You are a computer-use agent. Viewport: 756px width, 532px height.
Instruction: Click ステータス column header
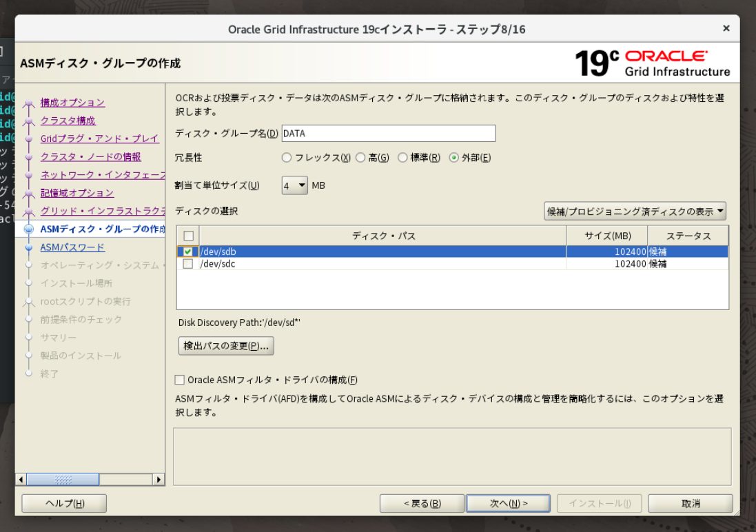(x=688, y=236)
